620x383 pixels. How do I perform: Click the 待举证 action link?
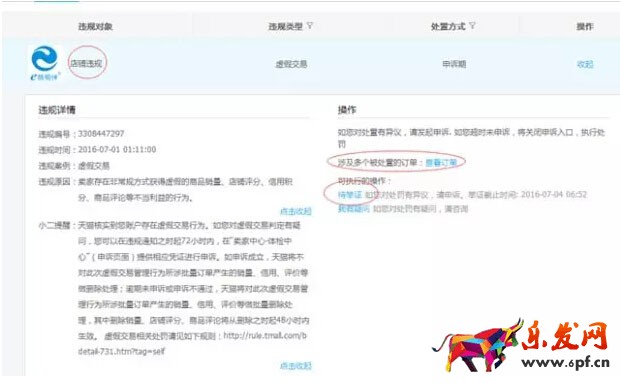(x=350, y=194)
